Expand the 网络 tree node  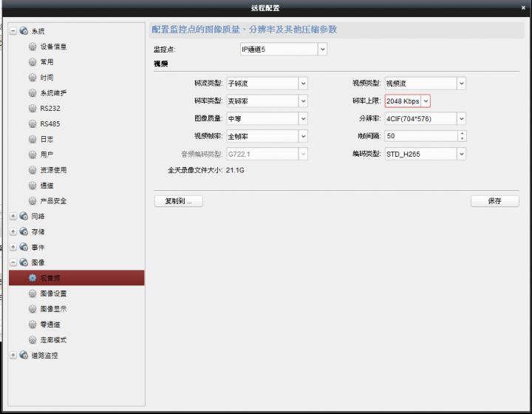(13, 216)
